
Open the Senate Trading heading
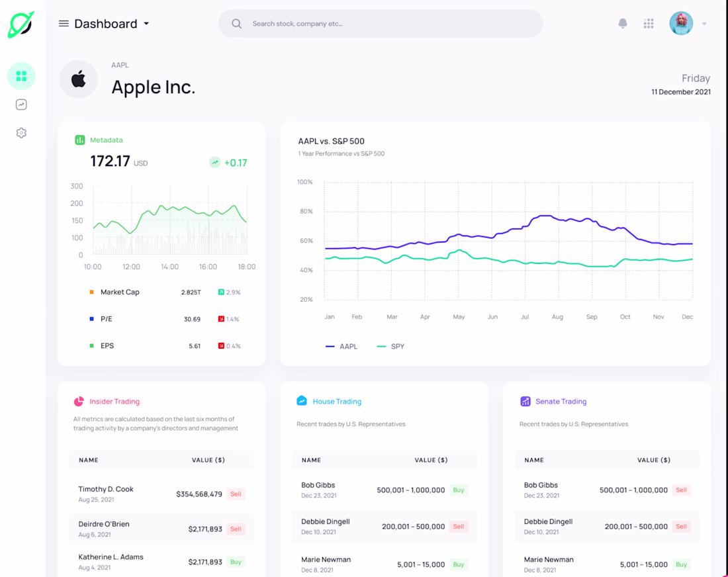pyautogui.click(x=561, y=402)
